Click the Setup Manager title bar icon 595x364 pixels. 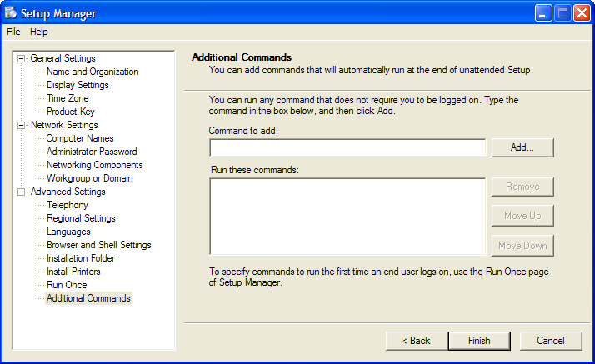click(x=11, y=12)
